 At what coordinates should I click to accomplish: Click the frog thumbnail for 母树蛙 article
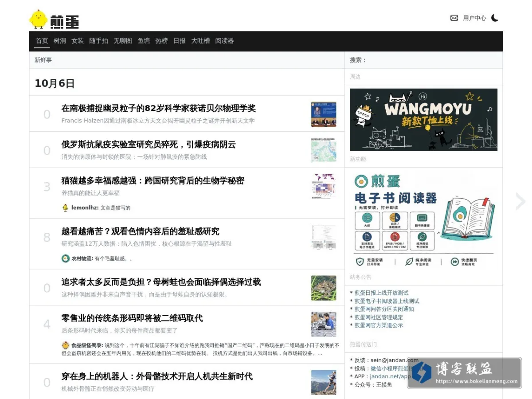[x=324, y=288]
